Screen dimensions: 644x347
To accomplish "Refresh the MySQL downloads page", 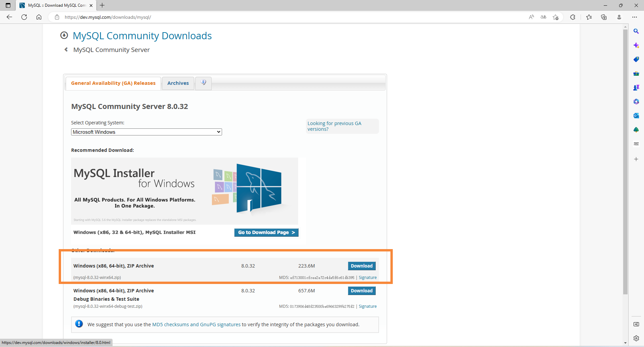I will (x=24, y=17).
